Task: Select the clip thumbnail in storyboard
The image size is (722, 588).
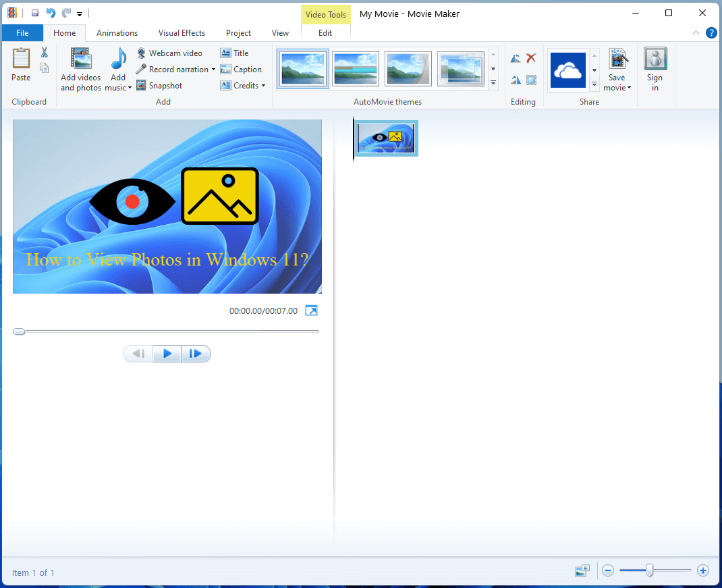Action: [x=387, y=138]
